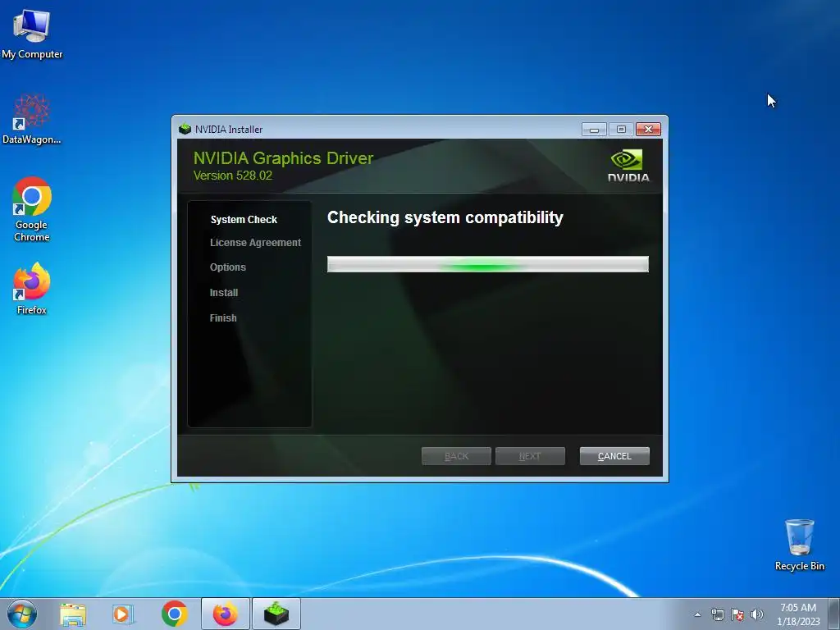Click the NVIDIA Graphics Driver title text
The image size is (840, 630).
pos(283,158)
